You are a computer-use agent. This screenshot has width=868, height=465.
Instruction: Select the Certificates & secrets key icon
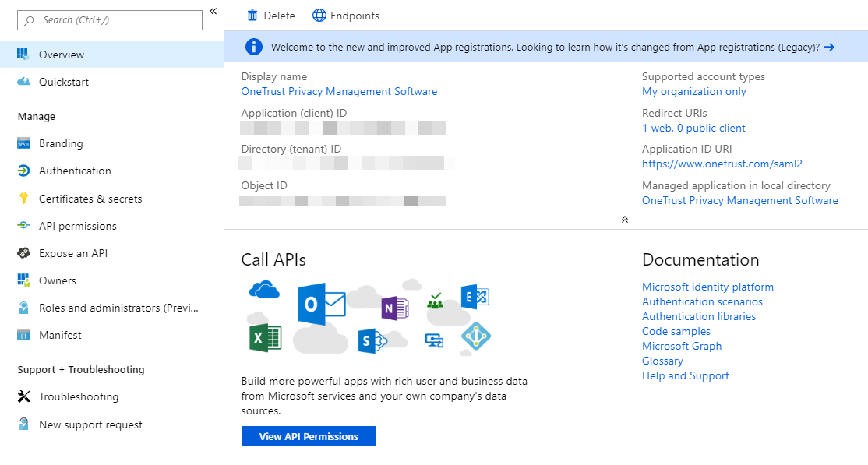(x=26, y=198)
